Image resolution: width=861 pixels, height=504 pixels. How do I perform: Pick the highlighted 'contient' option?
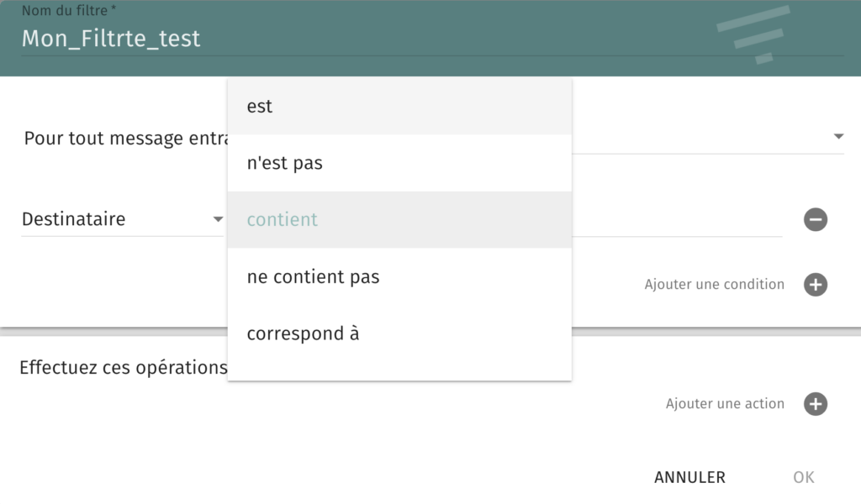pyautogui.click(x=399, y=220)
